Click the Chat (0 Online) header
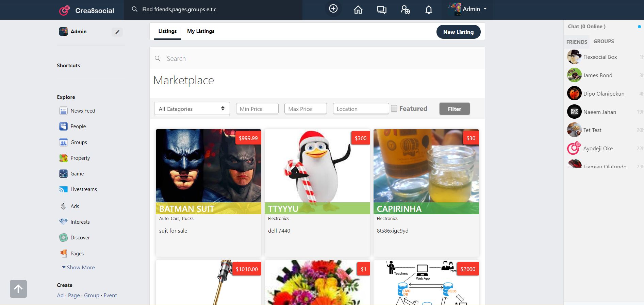This screenshot has height=305, width=644. coord(587,27)
